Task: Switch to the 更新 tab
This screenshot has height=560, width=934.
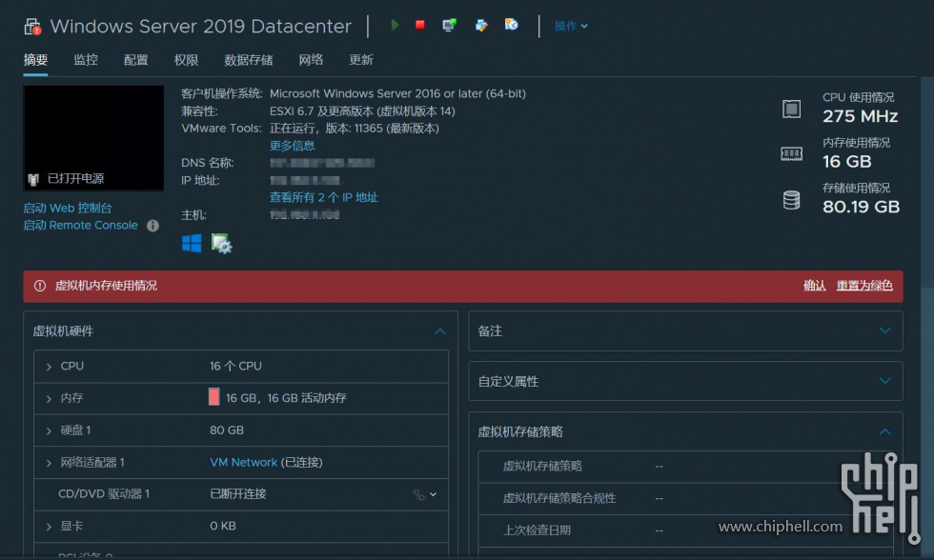Action: (361, 59)
